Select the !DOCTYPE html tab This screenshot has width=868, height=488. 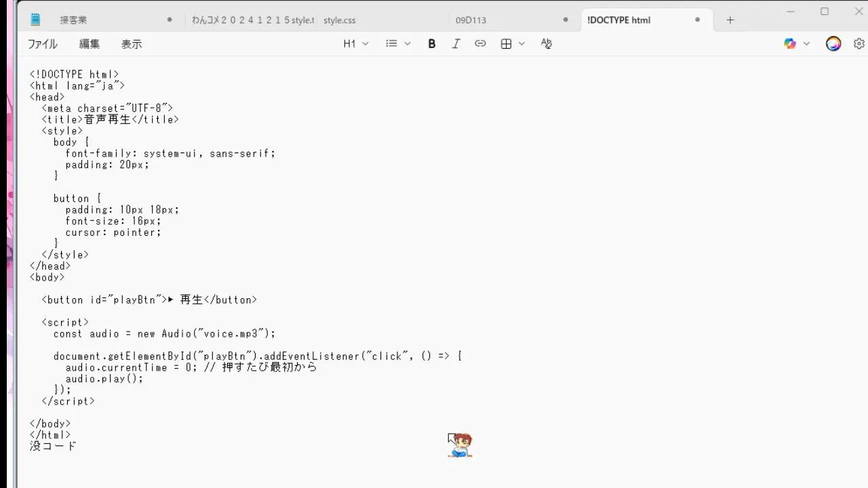coord(618,20)
